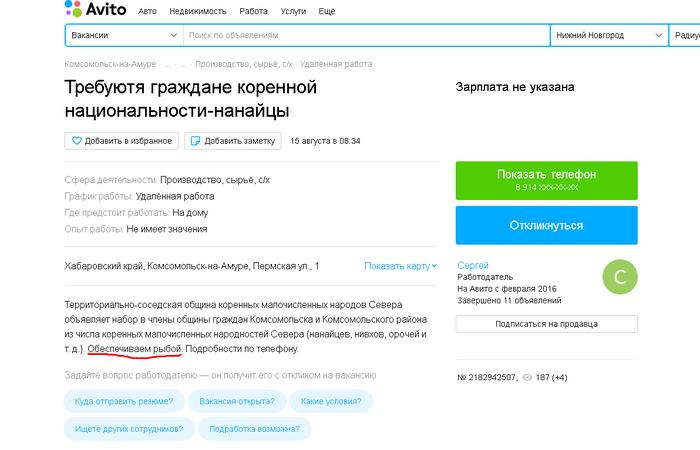Click На Авито с февраля 2016 text

[507, 289]
